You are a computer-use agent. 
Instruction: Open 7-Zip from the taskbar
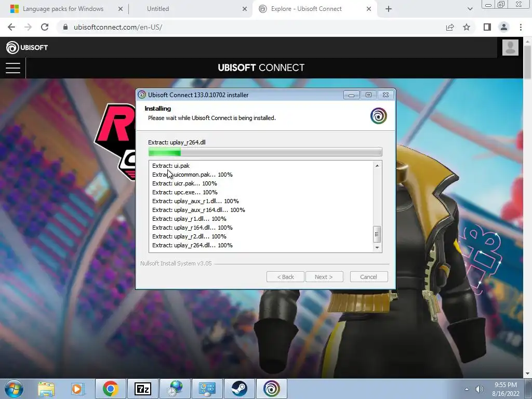coord(142,389)
